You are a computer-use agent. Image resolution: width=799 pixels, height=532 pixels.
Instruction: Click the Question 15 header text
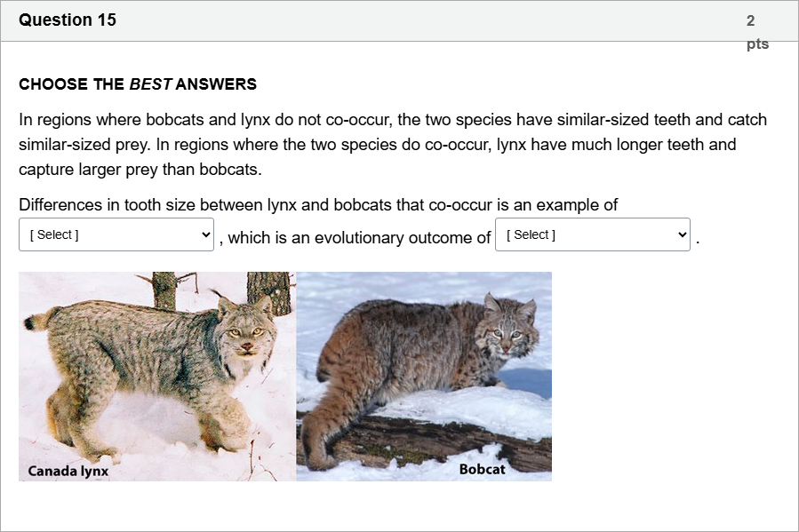(x=68, y=20)
